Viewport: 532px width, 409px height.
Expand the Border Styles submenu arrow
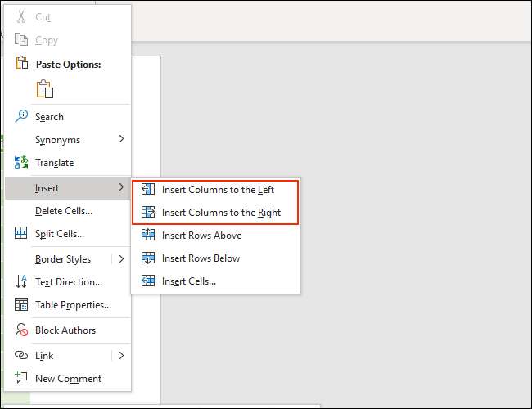pyautogui.click(x=121, y=258)
